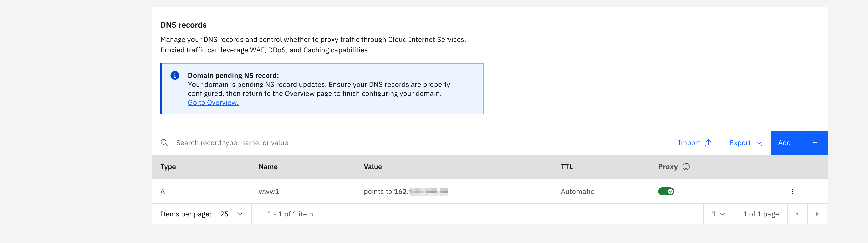The width and height of the screenshot is (868, 243).
Task: Click the Proxy column header
Action: pos(667,167)
